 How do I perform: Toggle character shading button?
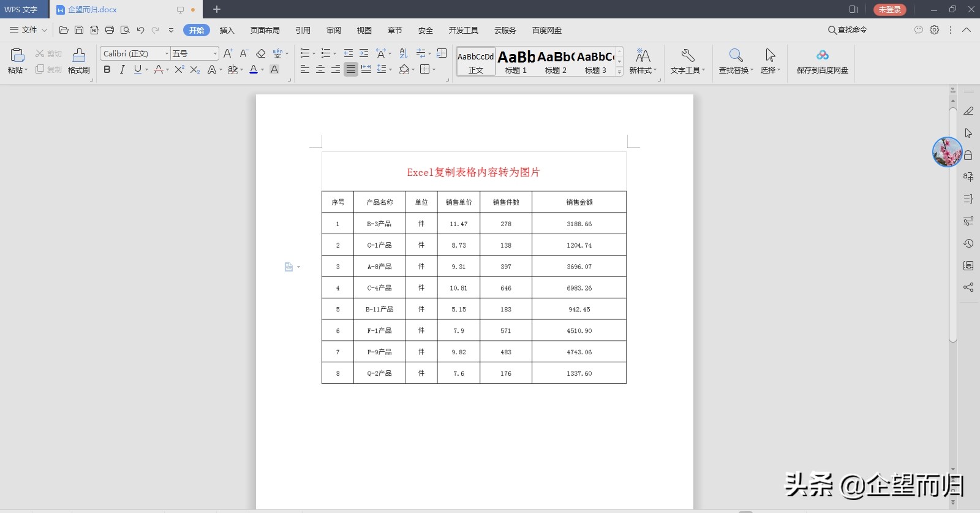[274, 70]
